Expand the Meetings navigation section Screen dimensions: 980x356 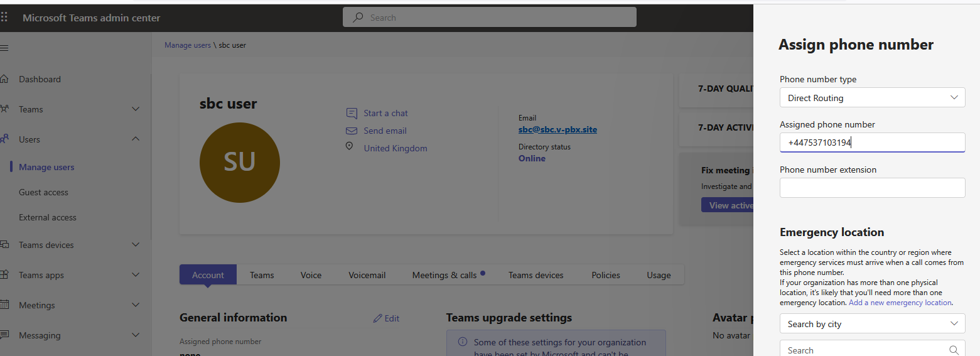(136, 305)
